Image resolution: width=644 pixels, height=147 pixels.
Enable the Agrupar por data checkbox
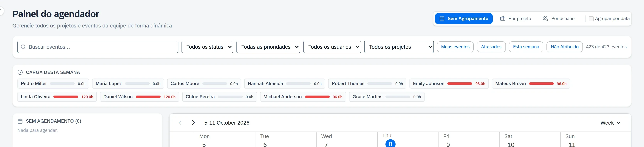(x=591, y=19)
